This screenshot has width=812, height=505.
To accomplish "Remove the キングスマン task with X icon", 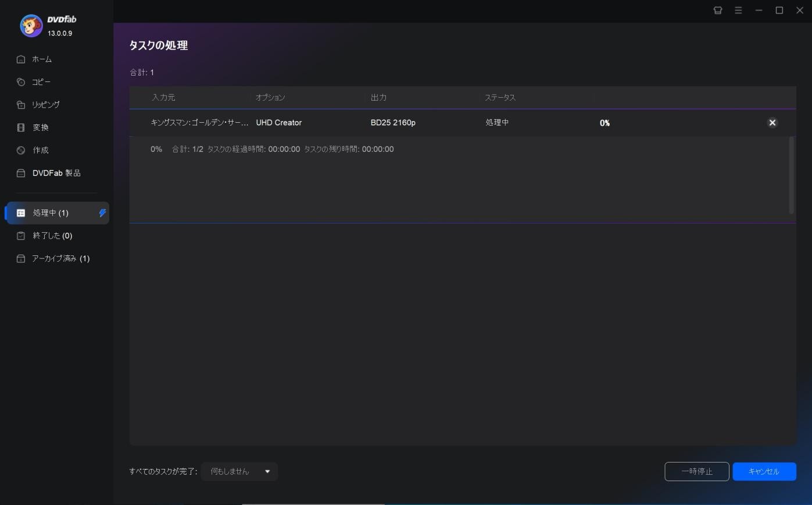I will [x=772, y=123].
